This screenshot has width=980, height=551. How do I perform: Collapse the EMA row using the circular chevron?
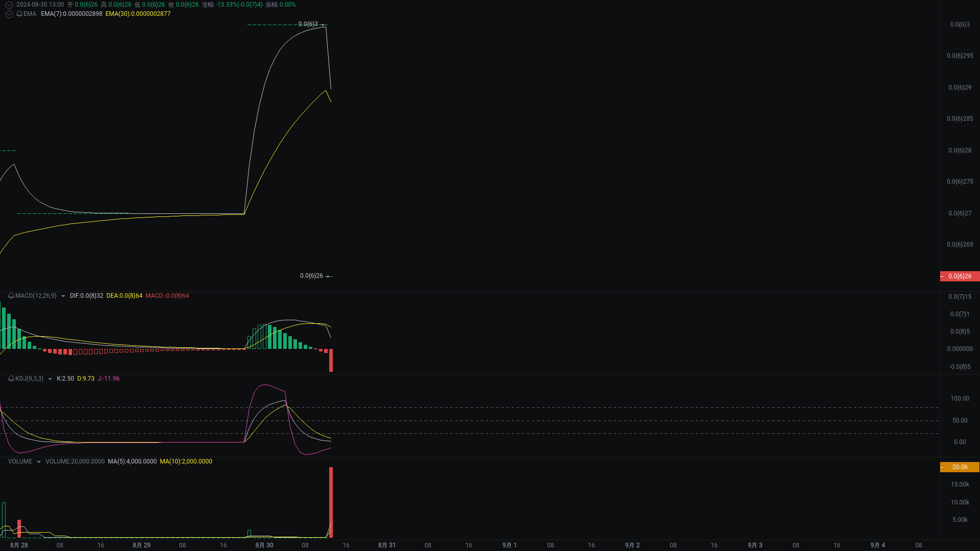[x=9, y=14]
